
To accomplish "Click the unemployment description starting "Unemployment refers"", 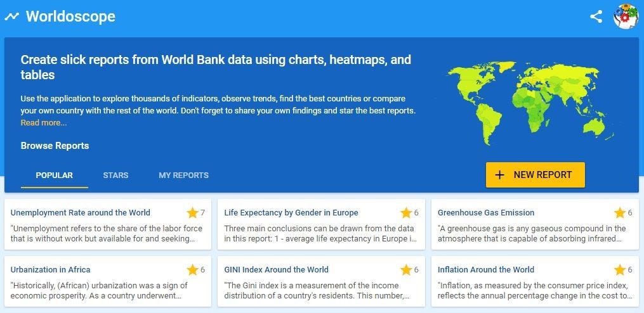I will coord(107,233).
